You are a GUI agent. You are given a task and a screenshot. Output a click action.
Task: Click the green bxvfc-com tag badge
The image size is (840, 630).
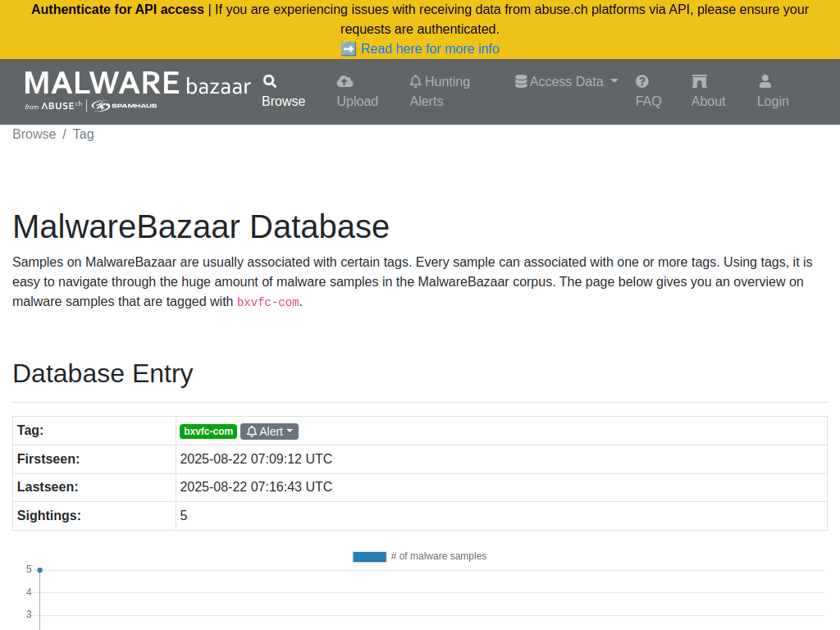(x=208, y=431)
